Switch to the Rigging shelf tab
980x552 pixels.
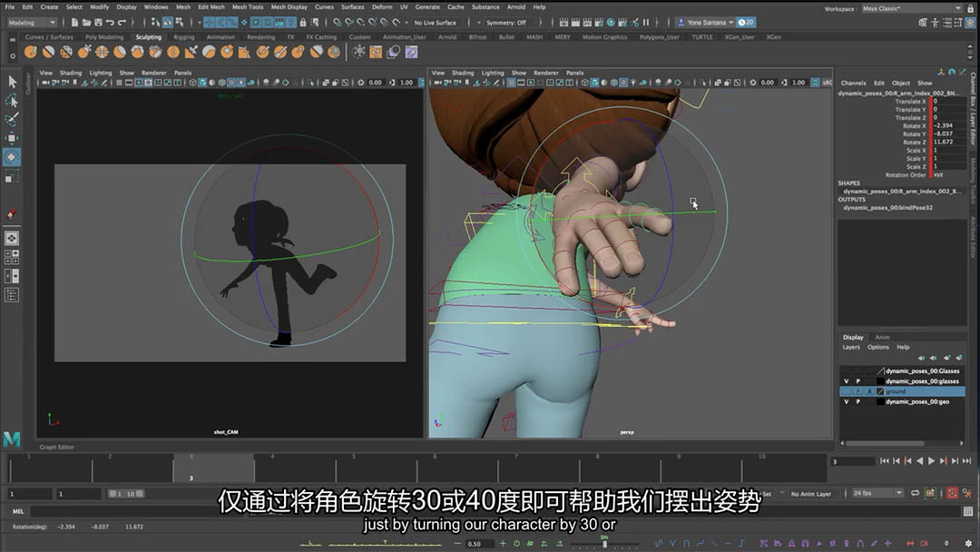pos(183,37)
